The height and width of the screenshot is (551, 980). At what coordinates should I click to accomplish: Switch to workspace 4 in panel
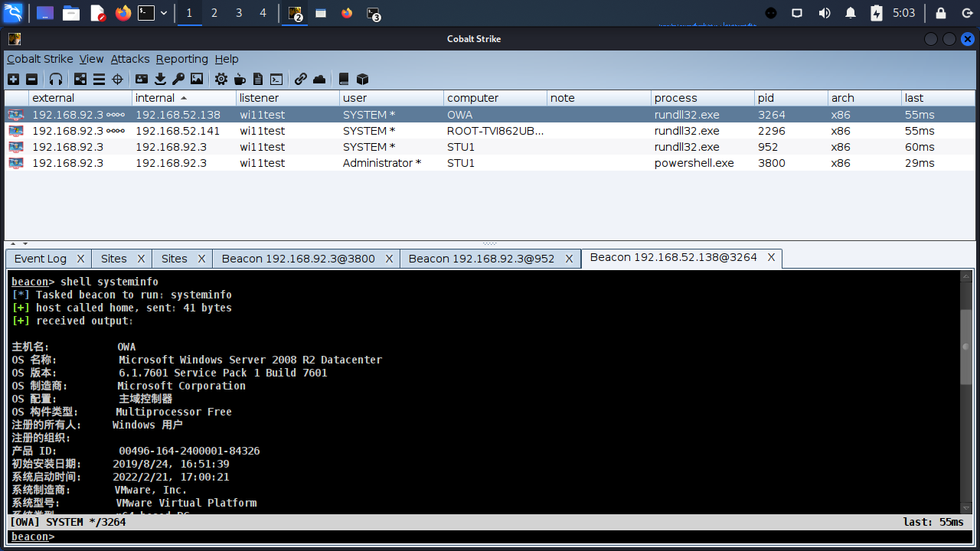coord(263,13)
